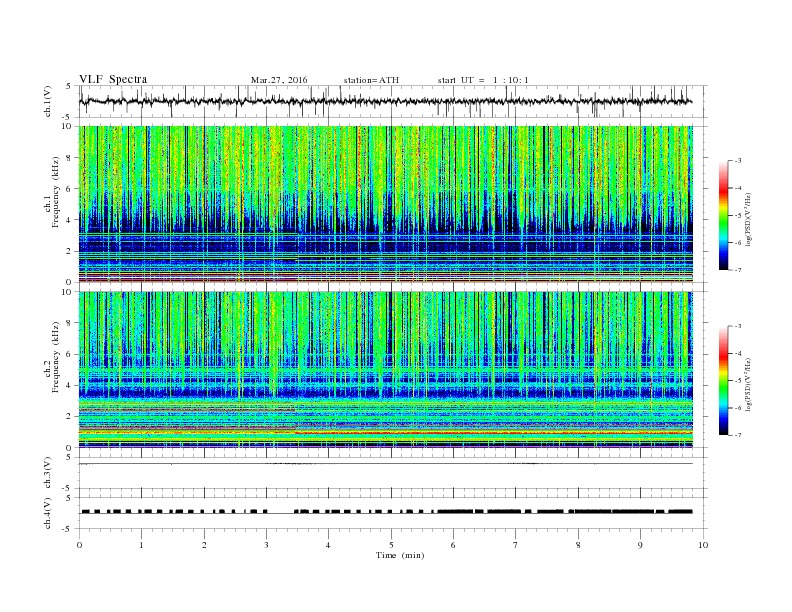792x612 pixels.
Task: Click the "station=ATH" header label
Action: pyautogui.click(x=371, y=80)
